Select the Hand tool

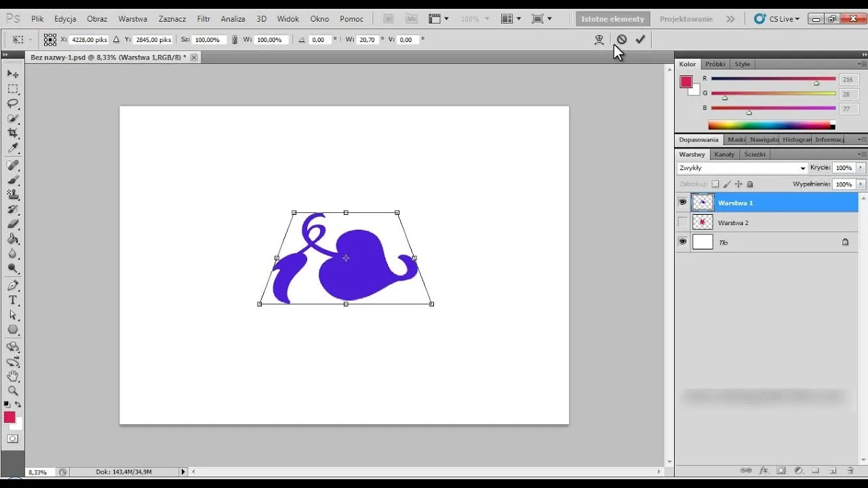13,376
